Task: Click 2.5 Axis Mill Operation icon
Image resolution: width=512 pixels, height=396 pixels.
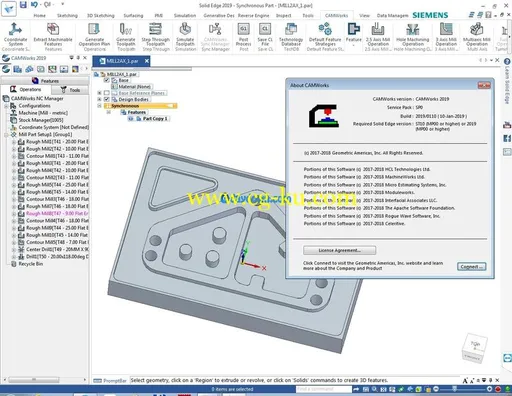Action: [x=378, y=29]
